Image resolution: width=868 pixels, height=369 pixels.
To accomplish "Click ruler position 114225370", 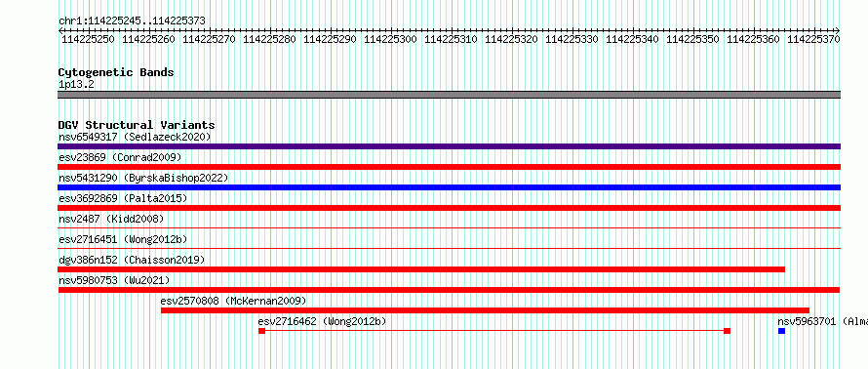I will click(x=813, y=39).
